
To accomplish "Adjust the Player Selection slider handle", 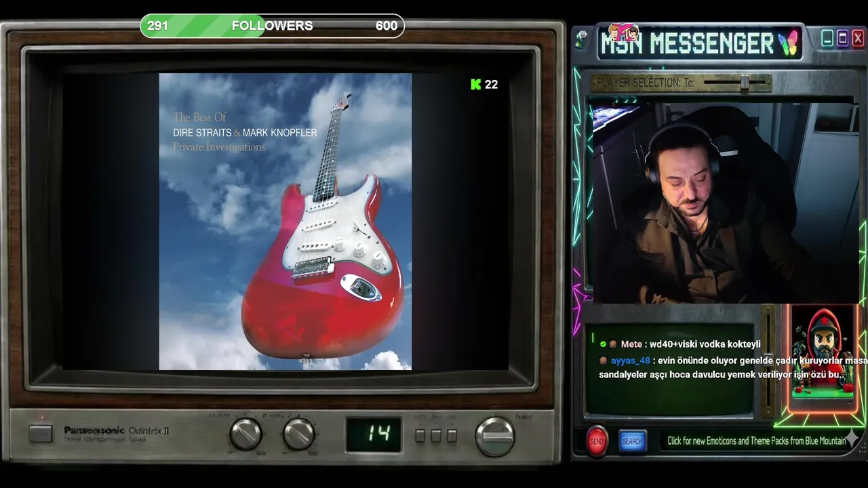I will pyautogui.click(x=745, y=83).
